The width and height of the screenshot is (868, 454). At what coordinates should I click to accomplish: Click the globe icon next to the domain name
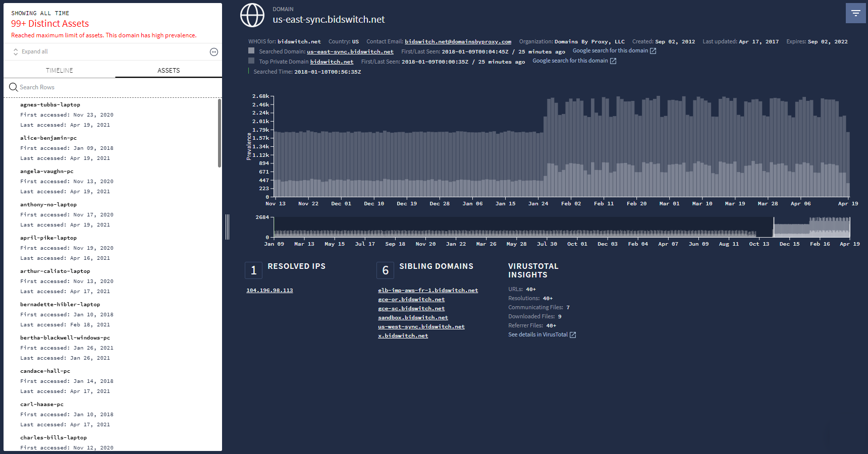[x=252, y=15]
